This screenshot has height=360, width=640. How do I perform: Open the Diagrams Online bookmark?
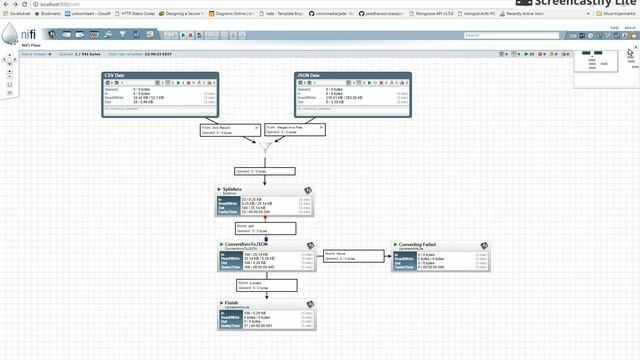pyautogui.click(x=231, y=13)
